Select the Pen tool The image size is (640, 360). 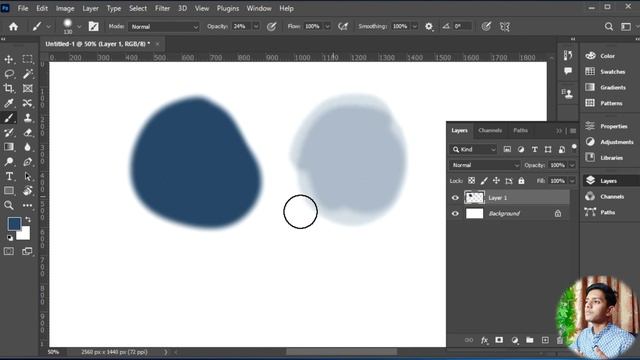click(x=27, y=162)
